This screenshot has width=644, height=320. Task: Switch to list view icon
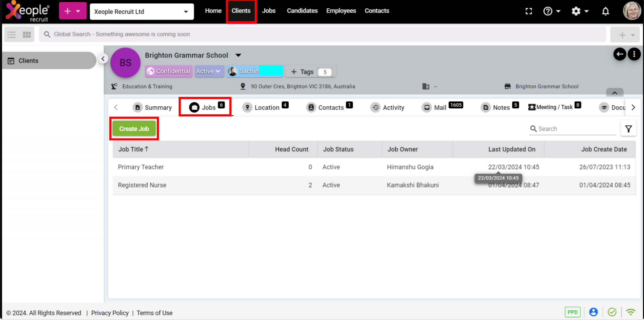(12, 34)
